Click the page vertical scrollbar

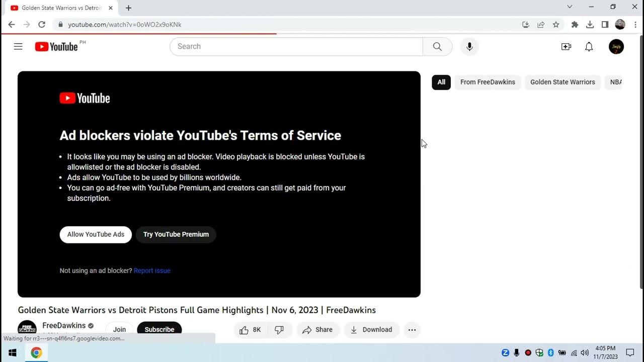(x=640, y=161)
